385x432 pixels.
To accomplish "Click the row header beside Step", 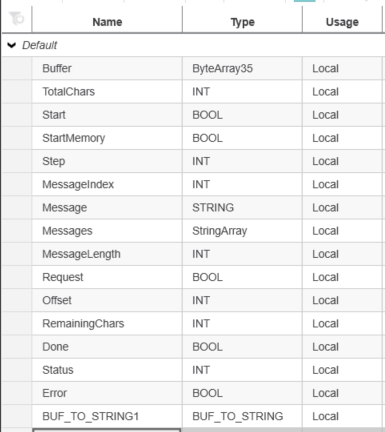I will tap(17, 161).
